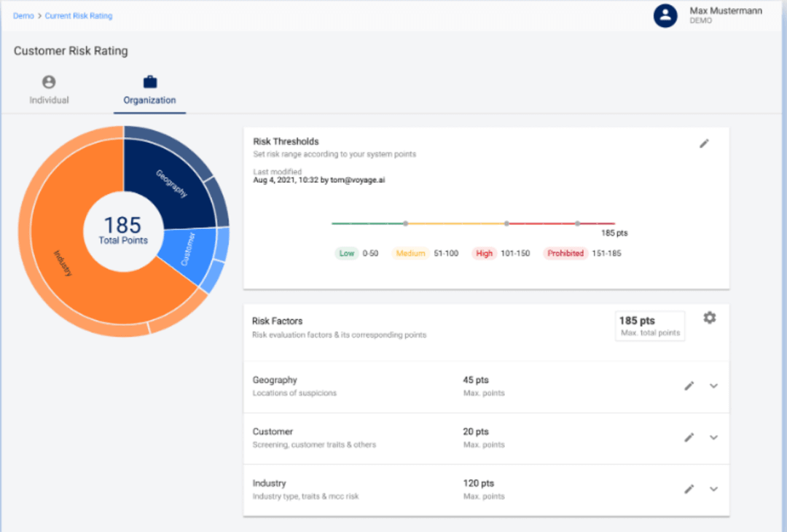Edit the Geography risk factor with pencil icon

pos(689,386)
